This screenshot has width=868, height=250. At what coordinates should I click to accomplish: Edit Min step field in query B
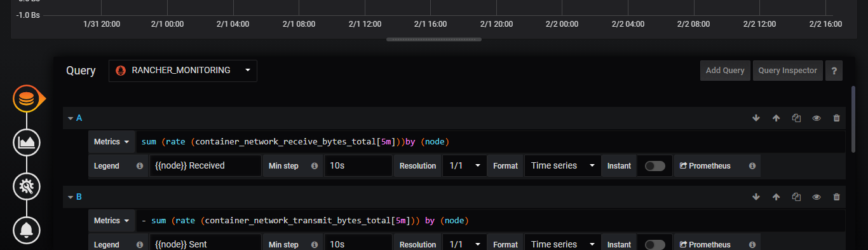tap(358, 244)
